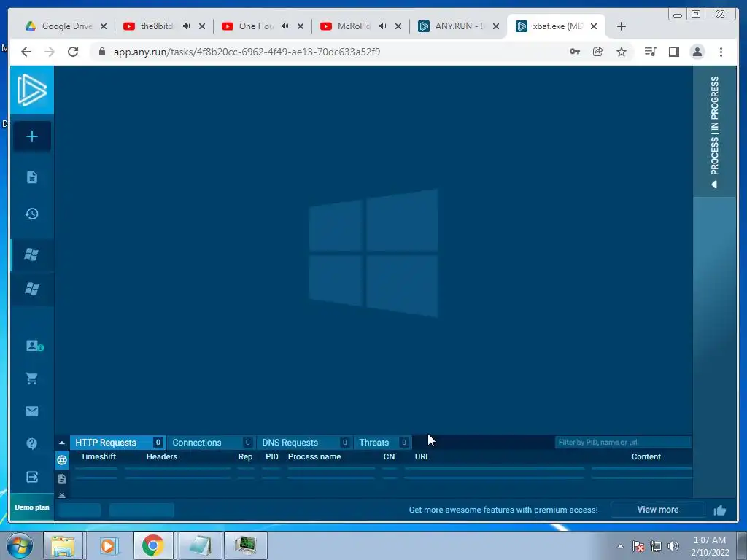Viewport: 747px width, 560px height.
Task: Click the Filter by PID, name or url field
Action: 623,443
